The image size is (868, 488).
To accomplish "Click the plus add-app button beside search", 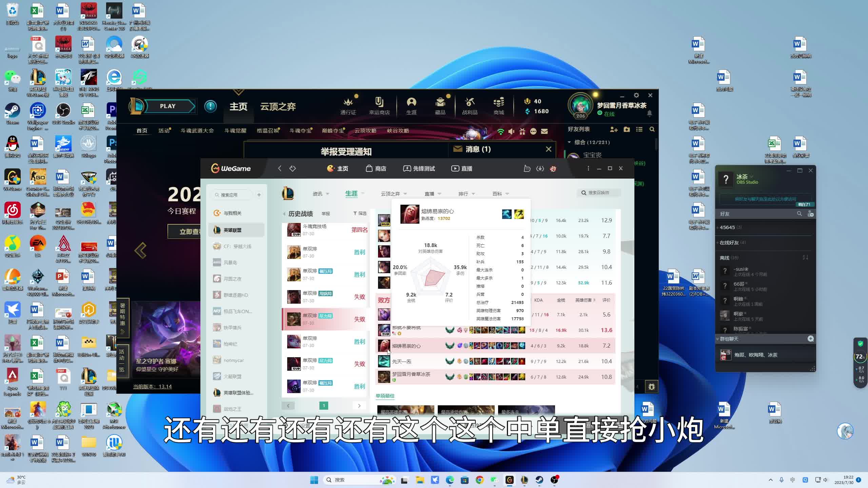I will coord(259,195).
